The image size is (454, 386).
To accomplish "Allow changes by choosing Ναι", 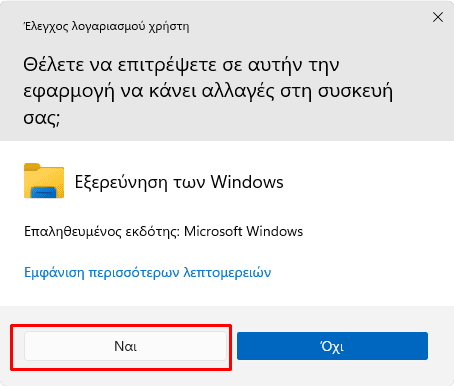I will click(x=125, y=346).
